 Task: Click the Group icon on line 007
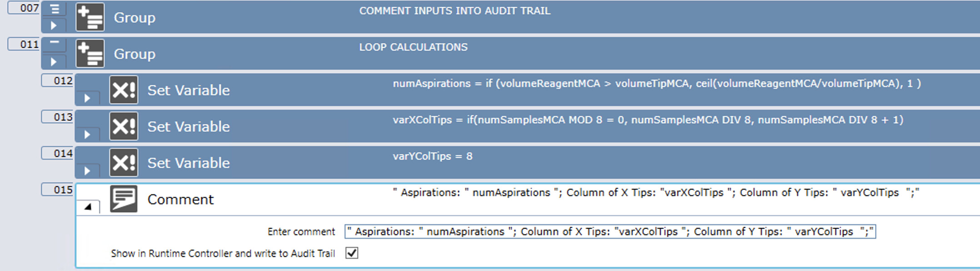[x=90, y=17]
